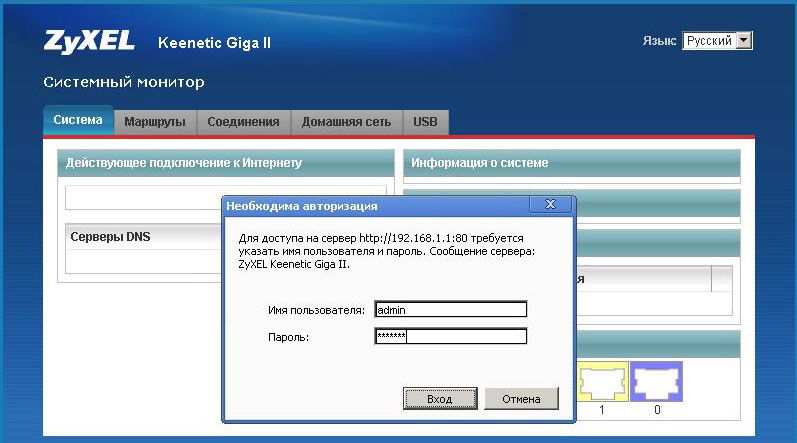Click the Серверы DNS header
797x443 pixels.
point(110,237)
